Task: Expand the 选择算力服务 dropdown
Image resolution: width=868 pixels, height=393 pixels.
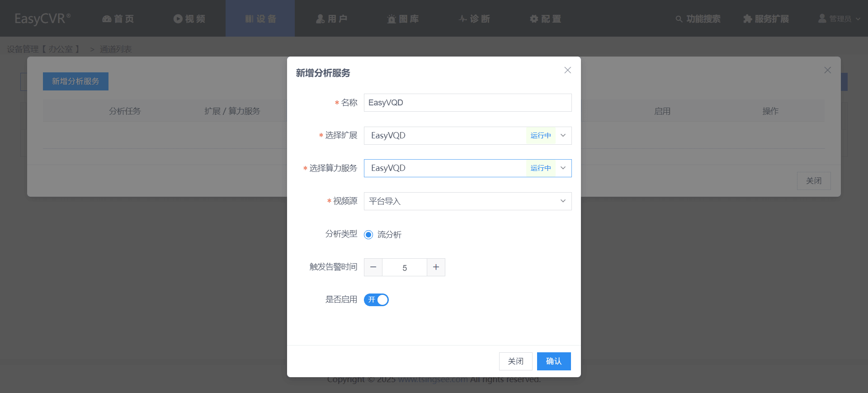Action: (467, 168)
